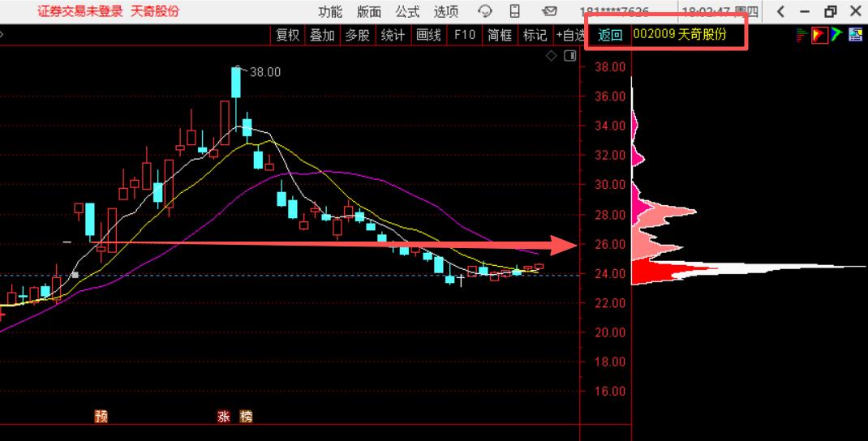Click the 复权 toolbar button
This screenshot has height=441, width=868.
tap(287, 35)
